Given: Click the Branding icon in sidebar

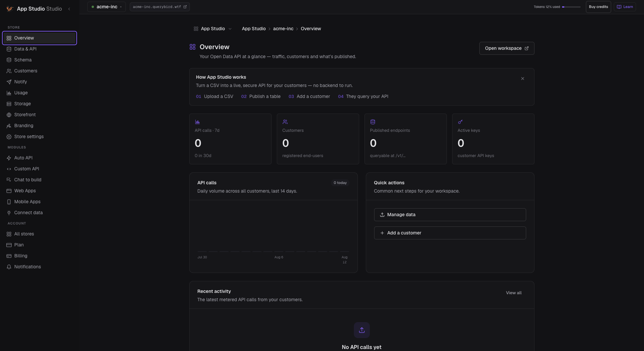Looking at the screenshot, I should point(9,126).
